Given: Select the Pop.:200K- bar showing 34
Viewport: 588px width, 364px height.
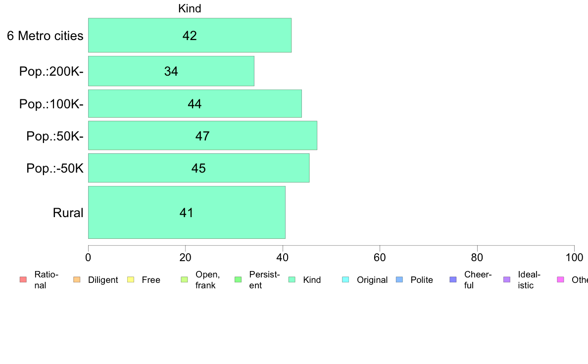Looking at the screenshot, I should [171, 71].
